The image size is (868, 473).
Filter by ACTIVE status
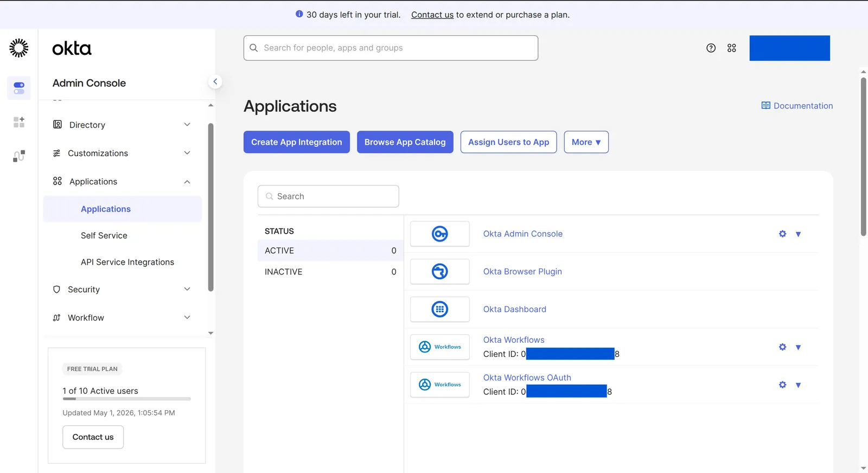pos(330,251)
